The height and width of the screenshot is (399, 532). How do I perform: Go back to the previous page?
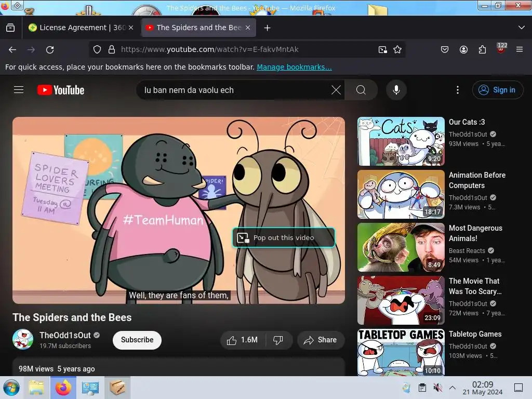tap(12, 49)
